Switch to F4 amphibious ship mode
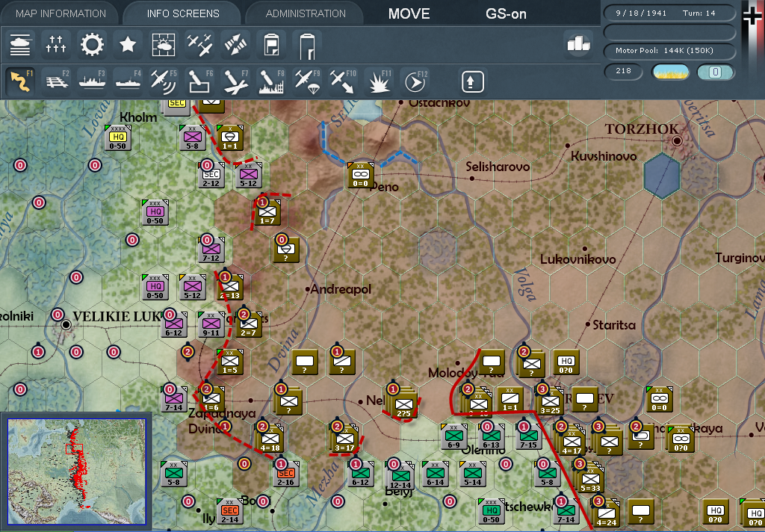 coord(128,81)
